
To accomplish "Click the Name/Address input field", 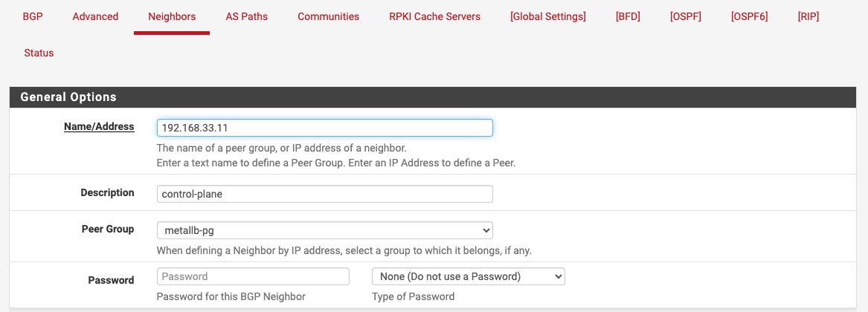I will (x=324, y=128).
